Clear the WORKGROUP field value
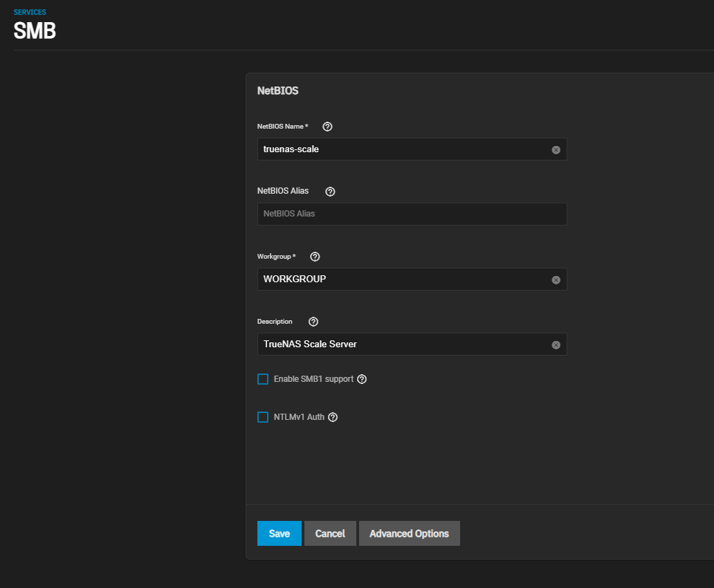Viewport: 714px width, 588px height. (x=556, y=279)
